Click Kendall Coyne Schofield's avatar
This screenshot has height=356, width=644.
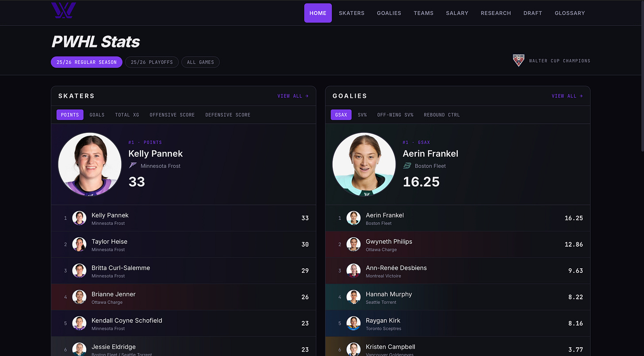tap(79, 323)
